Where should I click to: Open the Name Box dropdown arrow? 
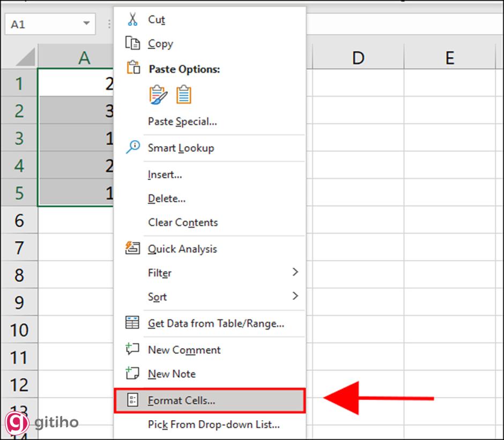[86, 24]
